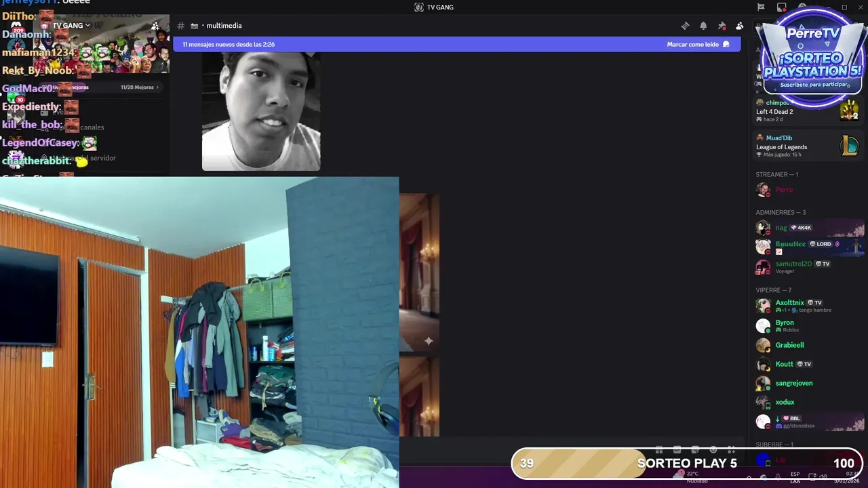Open Discord home icon with 209 badge
The image size is (868, 488).
(16, 26)
